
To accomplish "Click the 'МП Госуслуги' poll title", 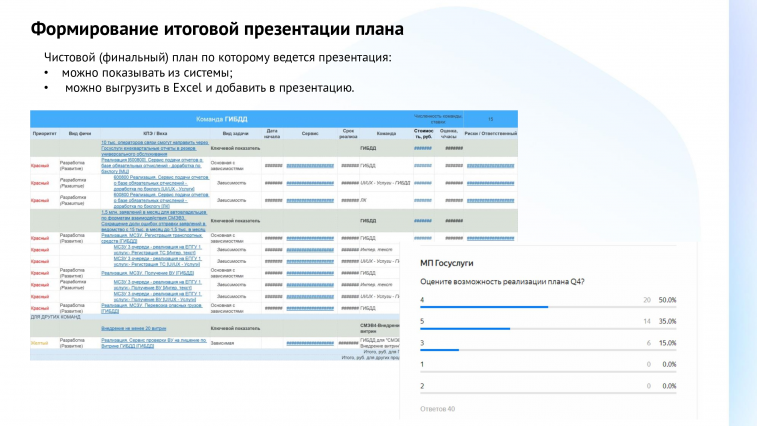I will coord(447,263).
